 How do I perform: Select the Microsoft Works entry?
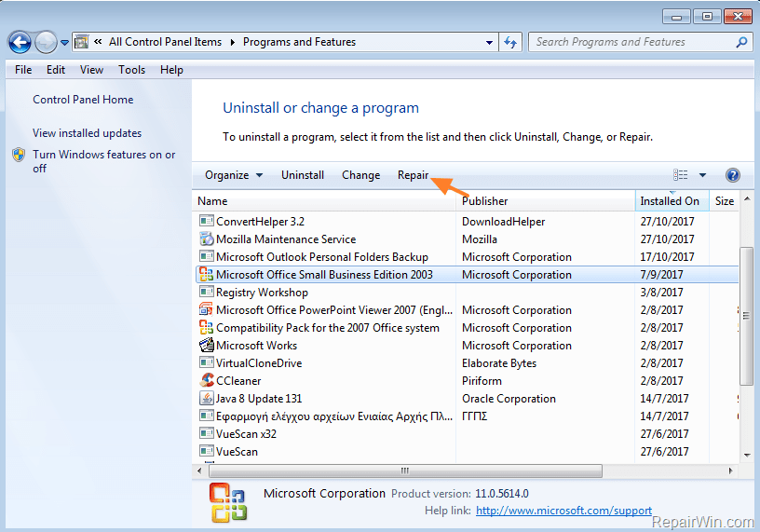click(468, 346)
